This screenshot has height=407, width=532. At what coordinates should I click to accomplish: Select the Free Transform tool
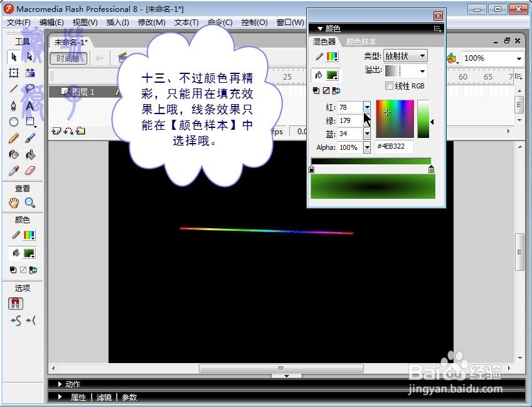tap(14, 72)
